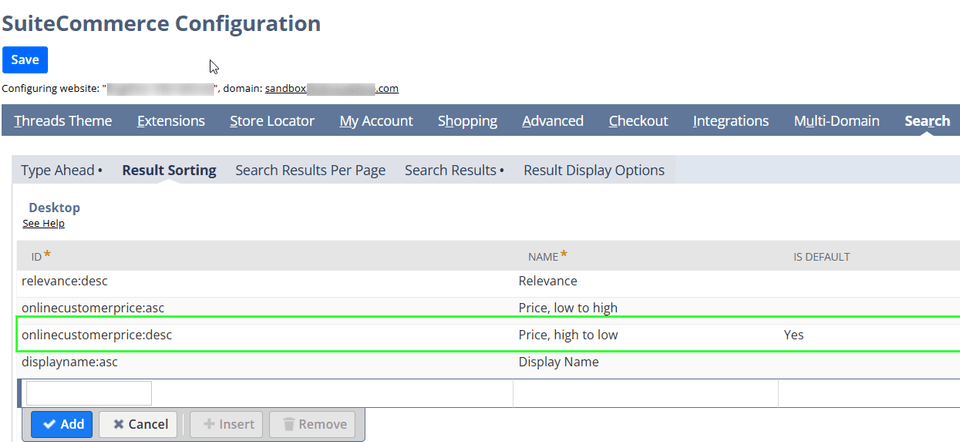This screenshot has width=960, height=442.
Task: Click the Price, high to low cell
Action: tap(646, 335)
